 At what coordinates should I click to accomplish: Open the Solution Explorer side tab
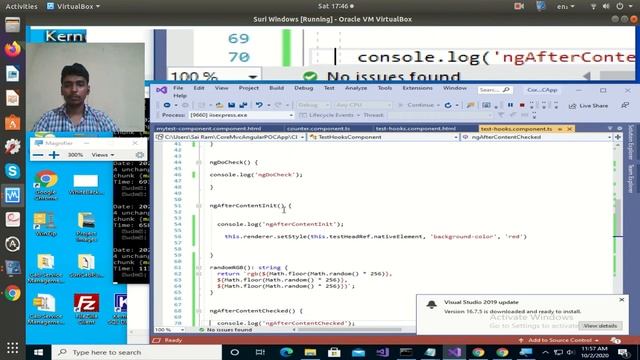(x=631, y=143)
